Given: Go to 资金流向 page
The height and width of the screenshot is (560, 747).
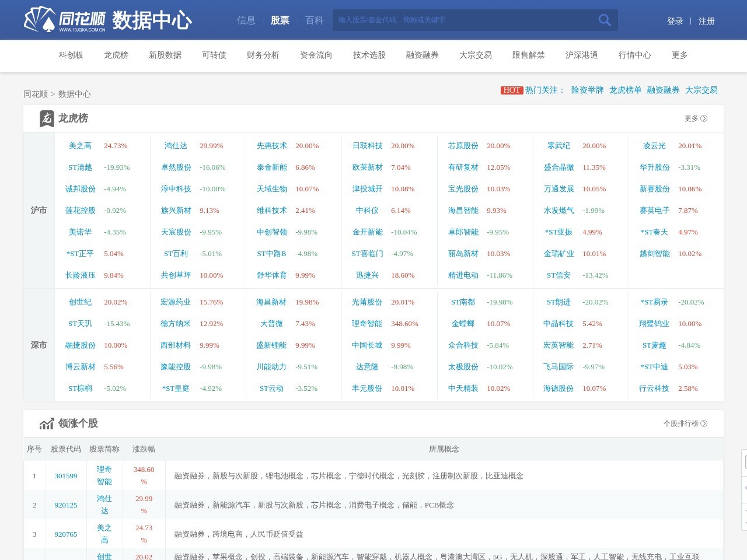Looking at the screenshot, I should point(316,55).
